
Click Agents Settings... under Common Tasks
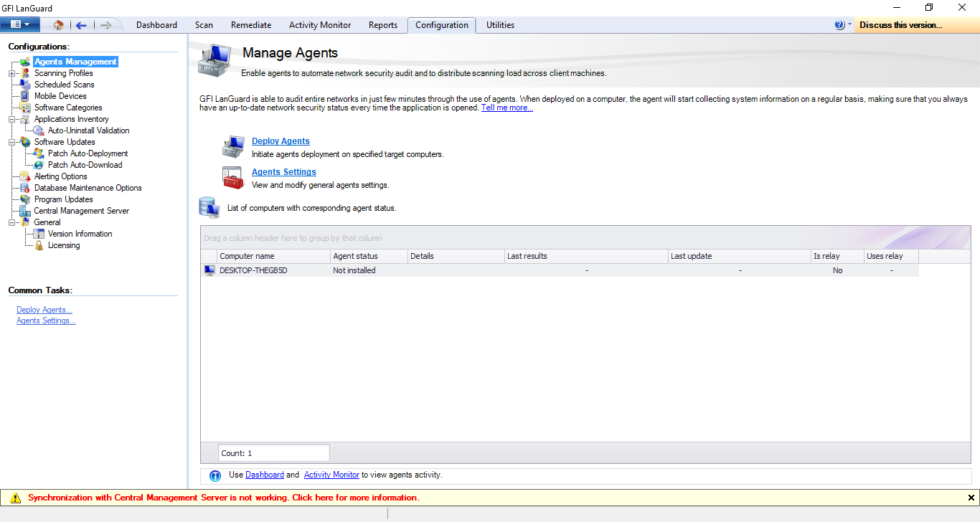click(x=46, y=321)
